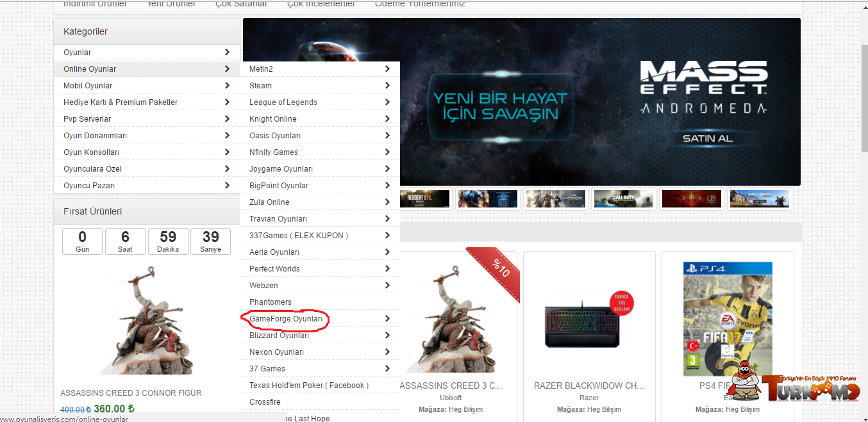Click the Çok İncelenenler tab
This screenshot has height=422, width=868.
pos(321,4)
